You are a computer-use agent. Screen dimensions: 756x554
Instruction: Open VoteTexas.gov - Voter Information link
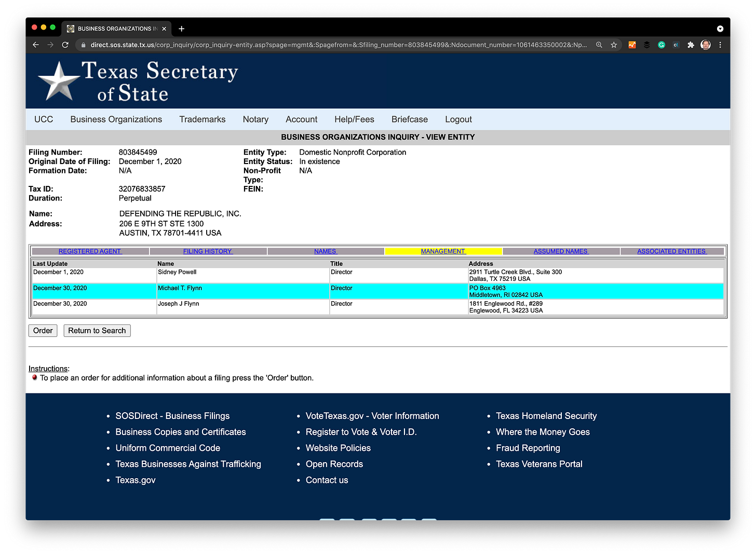(372, 416)
